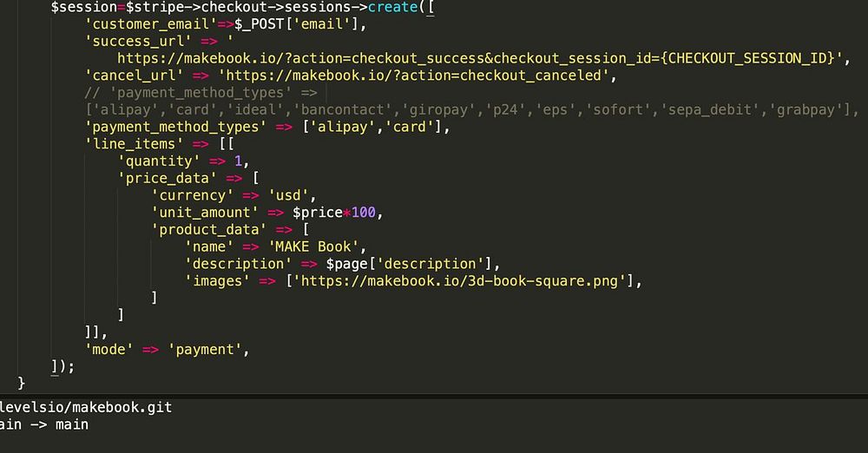Click the $page['description'] value

[409, 264]
